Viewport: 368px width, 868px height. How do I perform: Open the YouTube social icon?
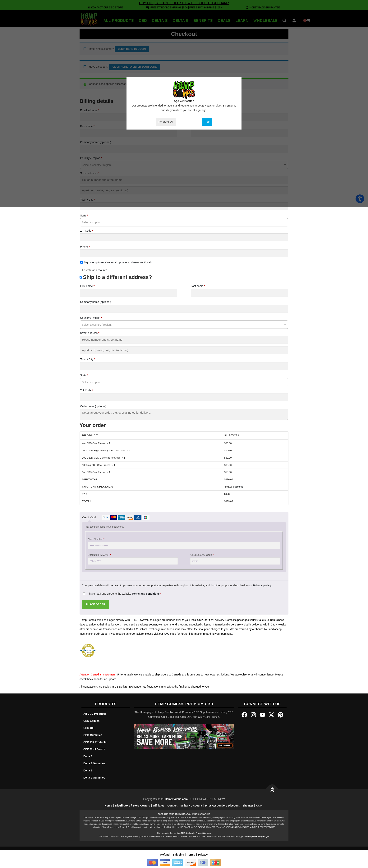click(262, 715)
